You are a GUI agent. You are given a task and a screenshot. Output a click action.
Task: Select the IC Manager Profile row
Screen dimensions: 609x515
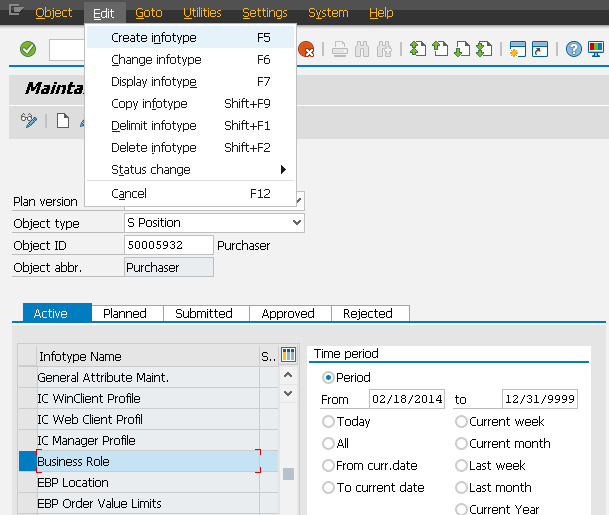click(x=148, y=440)
